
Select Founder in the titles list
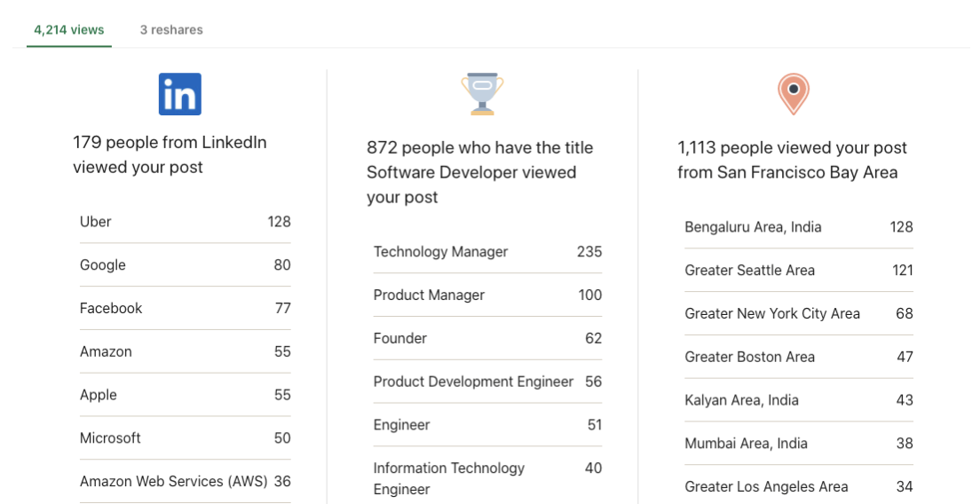(x=486, y=339)
